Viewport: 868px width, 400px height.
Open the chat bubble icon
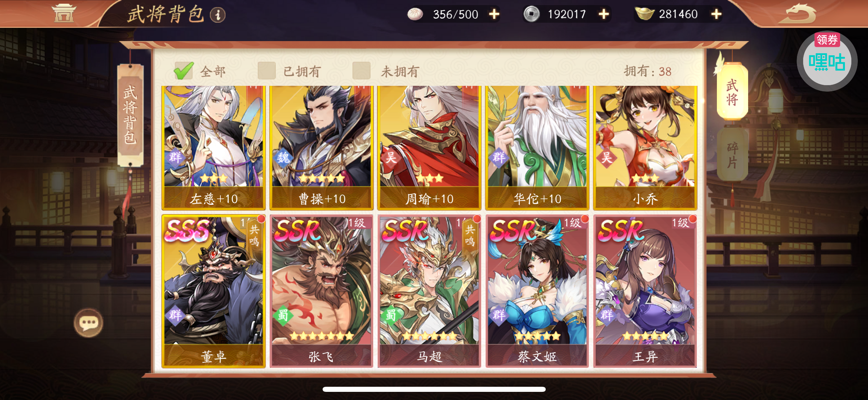tap(88, 323)
